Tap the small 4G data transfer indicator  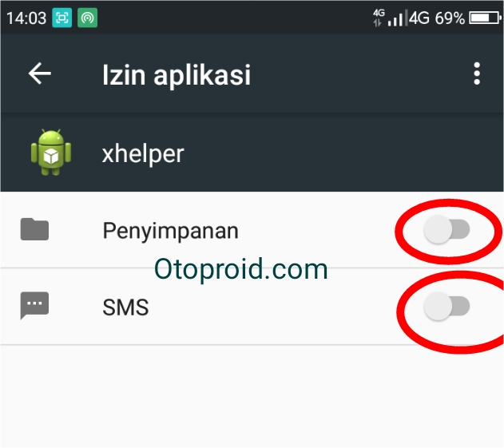[379, 18]
